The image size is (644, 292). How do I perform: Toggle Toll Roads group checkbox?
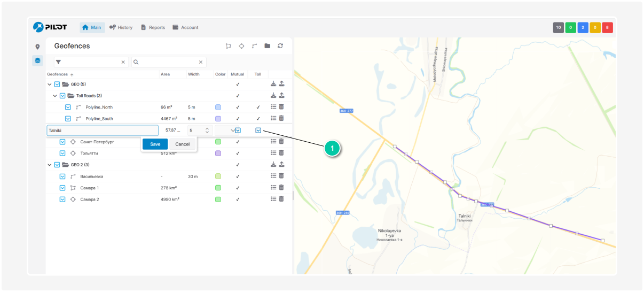click(x=62, y=96)
